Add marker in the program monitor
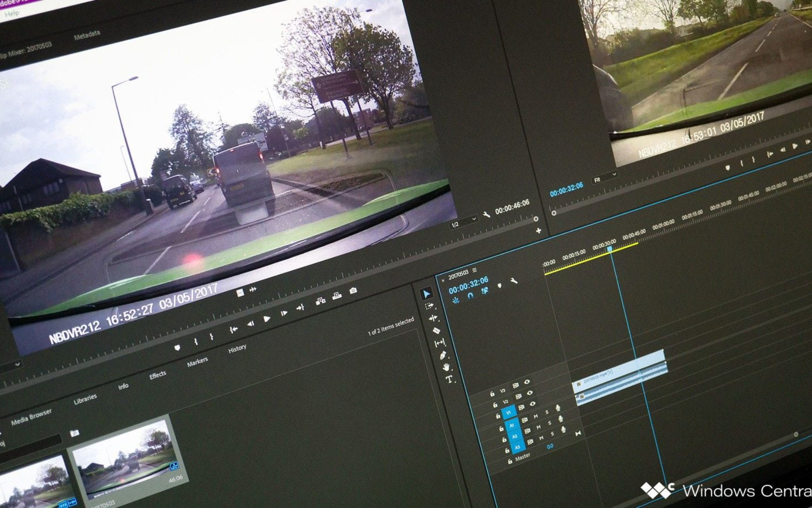The height and width of the screenshot is (508, 812). click(727, 168)
